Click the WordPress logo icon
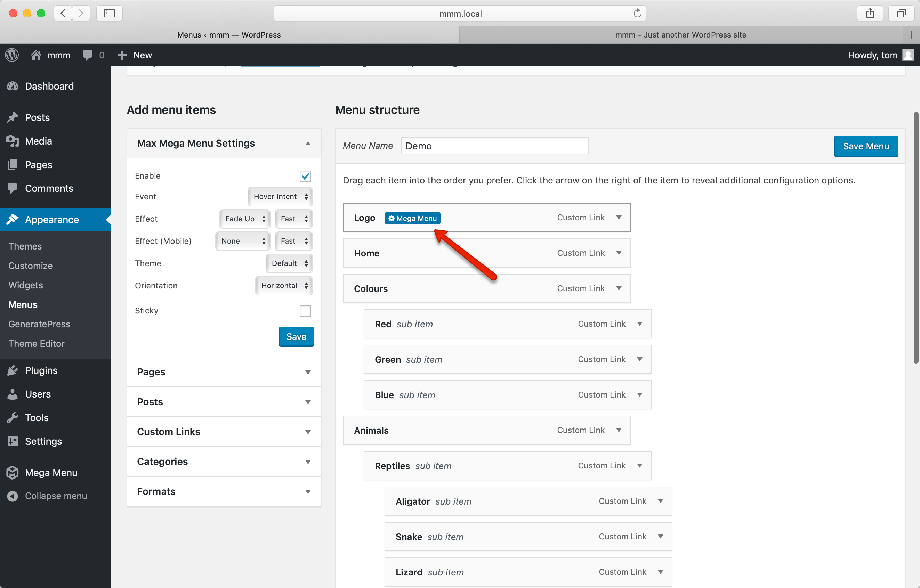This screenshot has width=920, height=588. [12, 55]
